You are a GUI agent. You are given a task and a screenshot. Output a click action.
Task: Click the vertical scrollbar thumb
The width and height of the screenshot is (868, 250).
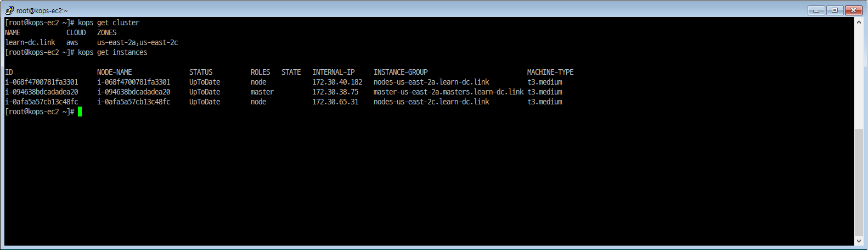[x=859, y=184]
